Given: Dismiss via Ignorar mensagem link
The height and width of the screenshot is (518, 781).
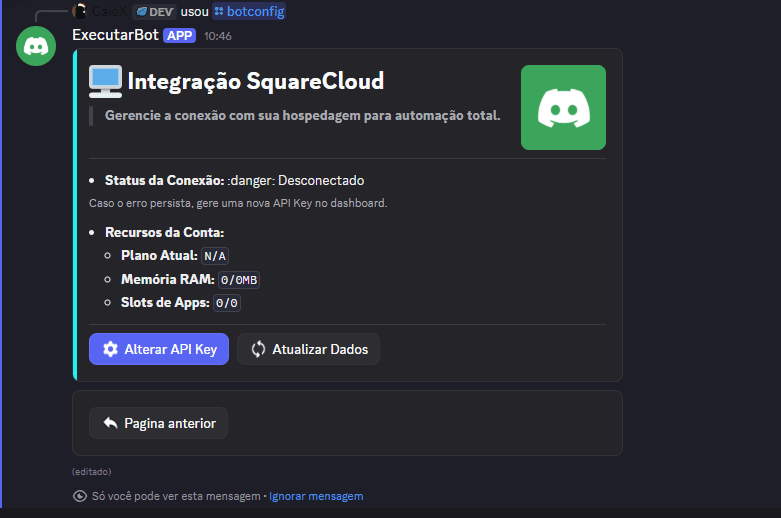Looking at the screenshot, I should click(316, 496).
